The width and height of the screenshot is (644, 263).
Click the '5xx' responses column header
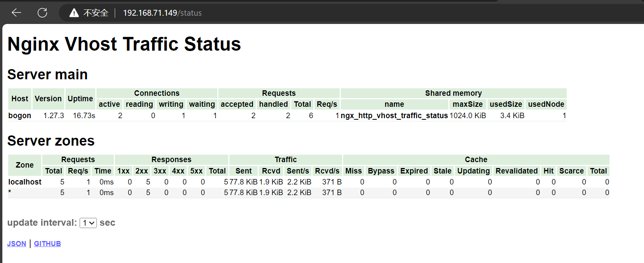pyautogui.click(x=196, y=171)
